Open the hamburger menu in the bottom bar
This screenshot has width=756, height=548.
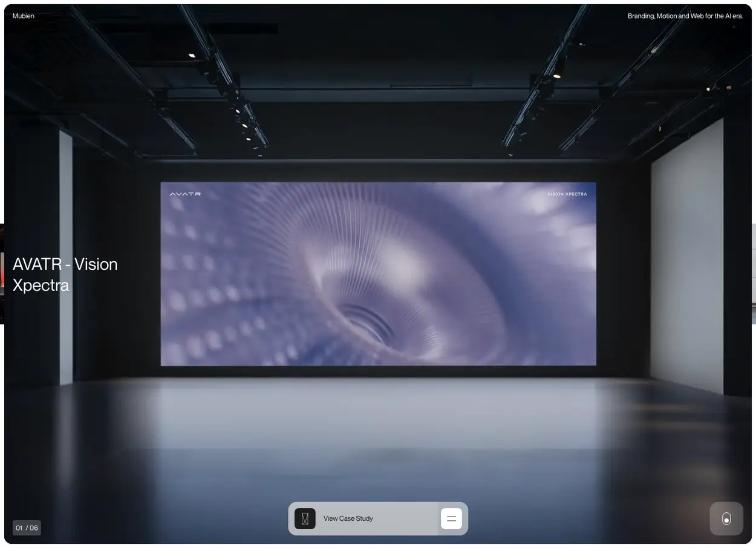[451, 518]
